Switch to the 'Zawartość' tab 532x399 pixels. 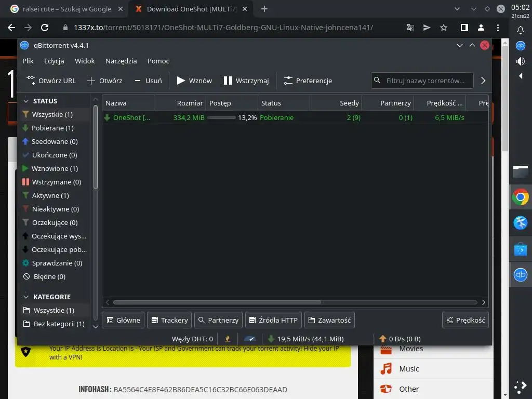coord(329,320)
